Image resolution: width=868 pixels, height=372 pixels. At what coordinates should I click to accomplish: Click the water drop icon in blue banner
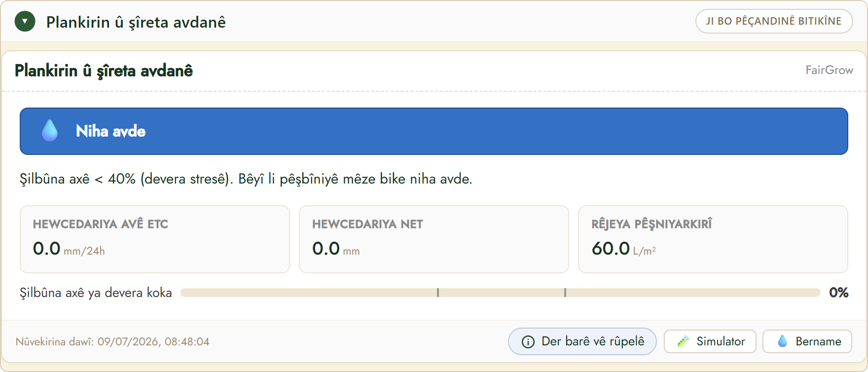tap(50, 131)
